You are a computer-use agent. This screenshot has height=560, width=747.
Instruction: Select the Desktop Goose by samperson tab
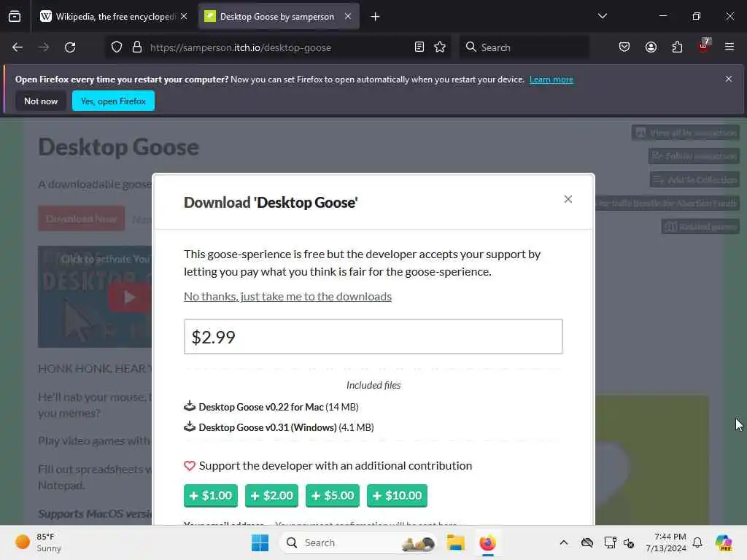click(x=279, y=17)
